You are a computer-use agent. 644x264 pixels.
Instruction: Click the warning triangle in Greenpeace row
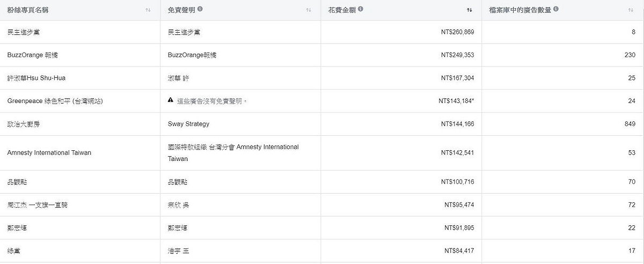coord(171,100)
